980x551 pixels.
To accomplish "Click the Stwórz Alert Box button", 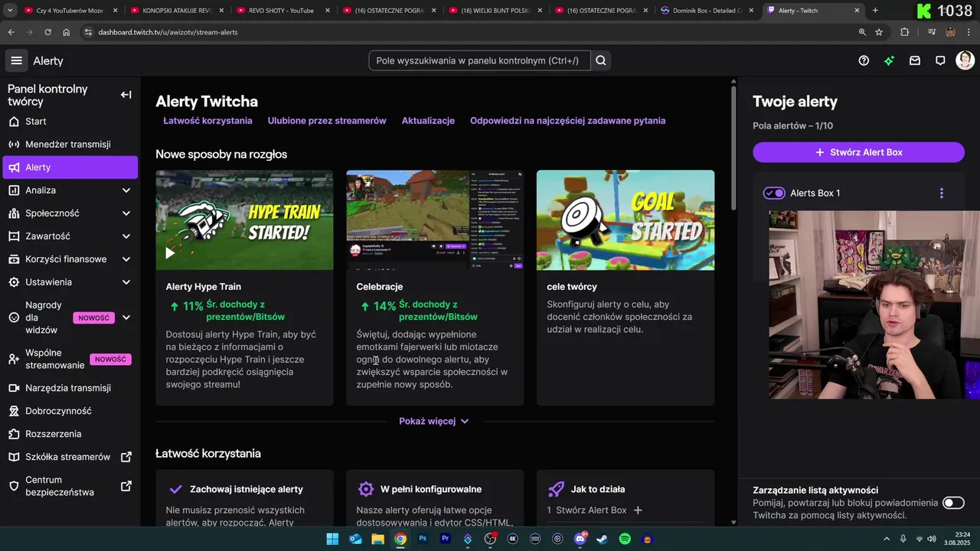I will tap(858, 152).
